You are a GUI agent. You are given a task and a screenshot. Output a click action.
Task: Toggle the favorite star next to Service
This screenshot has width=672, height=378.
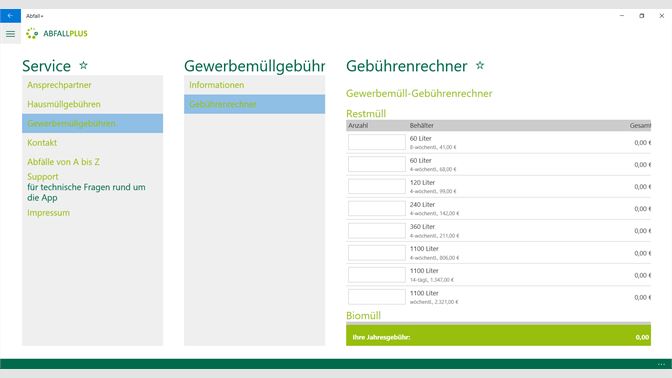coord(84,65)
